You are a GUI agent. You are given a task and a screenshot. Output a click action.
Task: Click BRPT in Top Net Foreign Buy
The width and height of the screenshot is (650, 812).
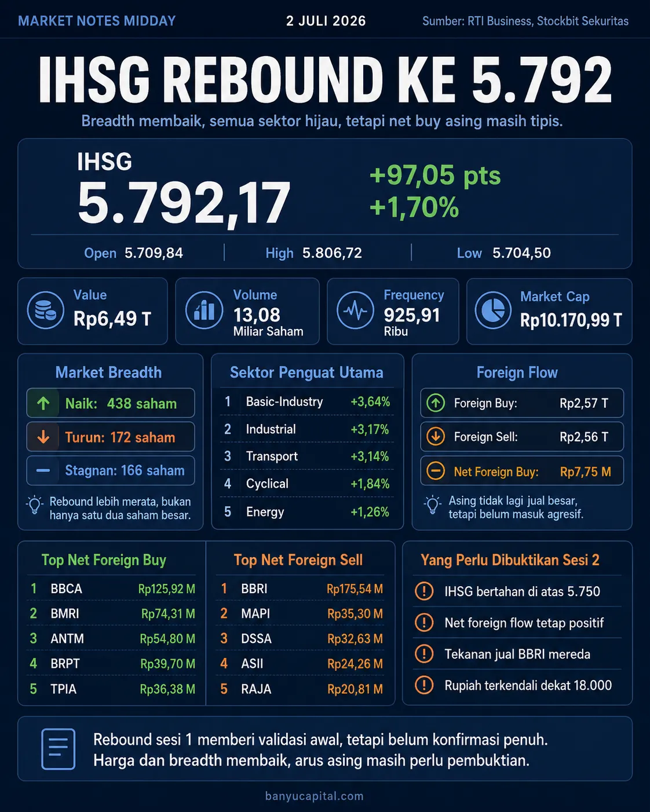click(65, 663)
